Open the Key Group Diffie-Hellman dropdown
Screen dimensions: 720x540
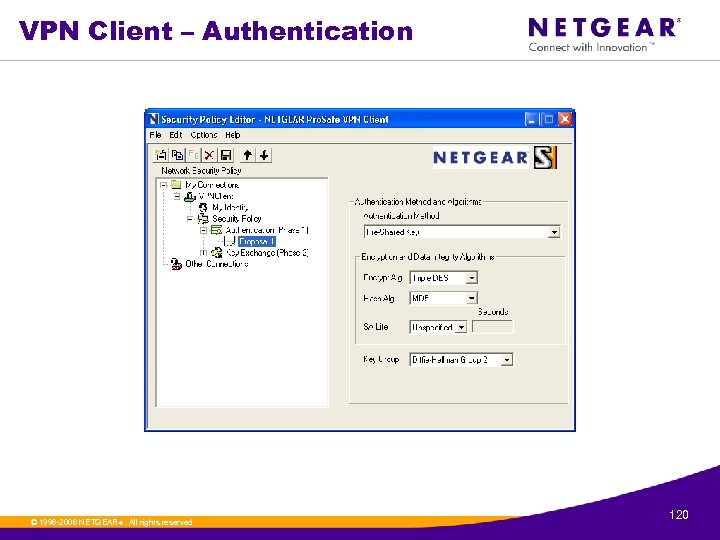pos(506,360)
